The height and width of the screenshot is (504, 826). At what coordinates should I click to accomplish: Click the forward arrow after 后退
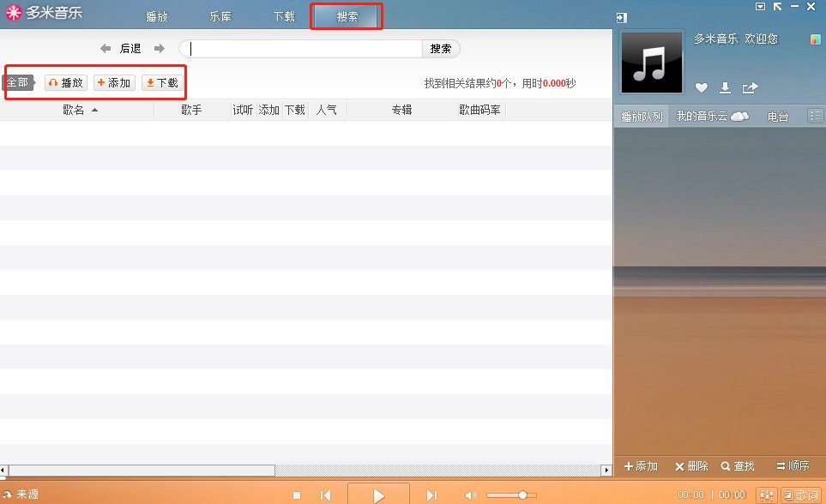click(159, 49)
